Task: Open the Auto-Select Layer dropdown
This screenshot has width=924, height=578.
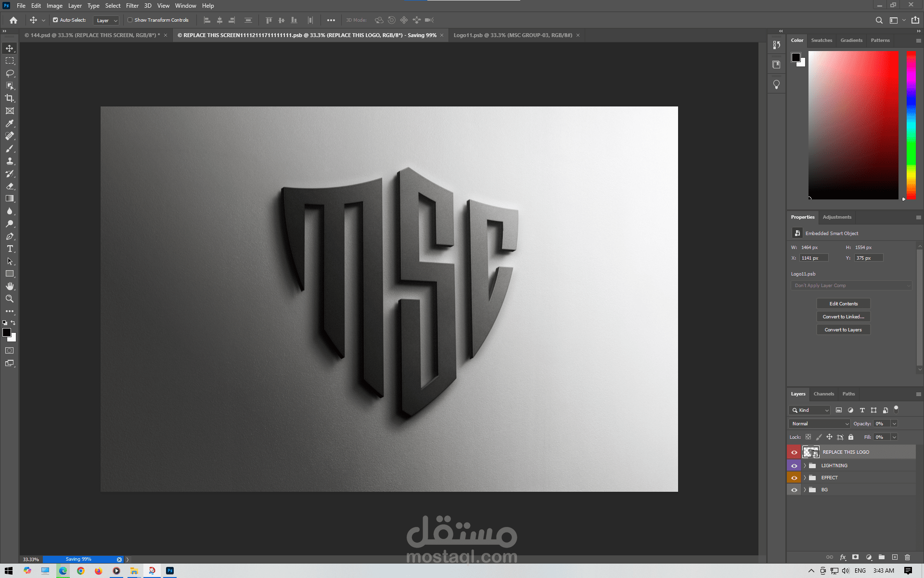Action: (106, 20)
